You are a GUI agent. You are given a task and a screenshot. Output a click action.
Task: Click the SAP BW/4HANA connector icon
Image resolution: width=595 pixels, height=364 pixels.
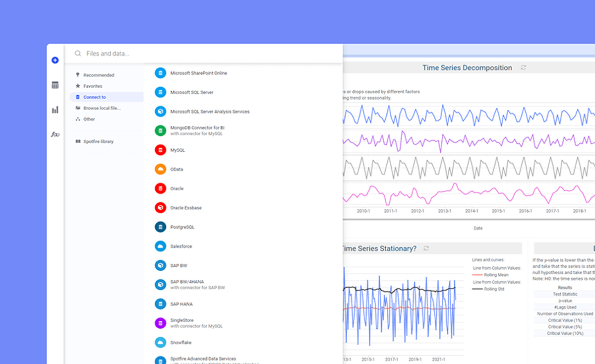tap(160, 285)
